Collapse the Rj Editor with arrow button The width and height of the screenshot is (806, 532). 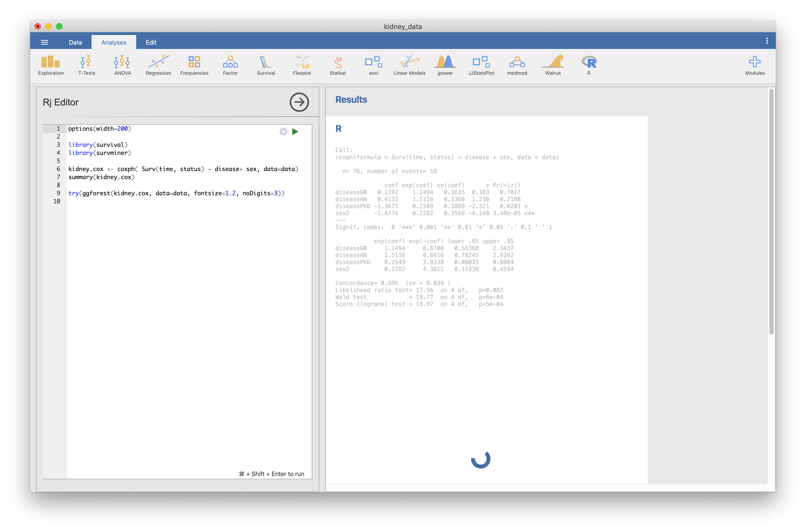pos(299,102)
